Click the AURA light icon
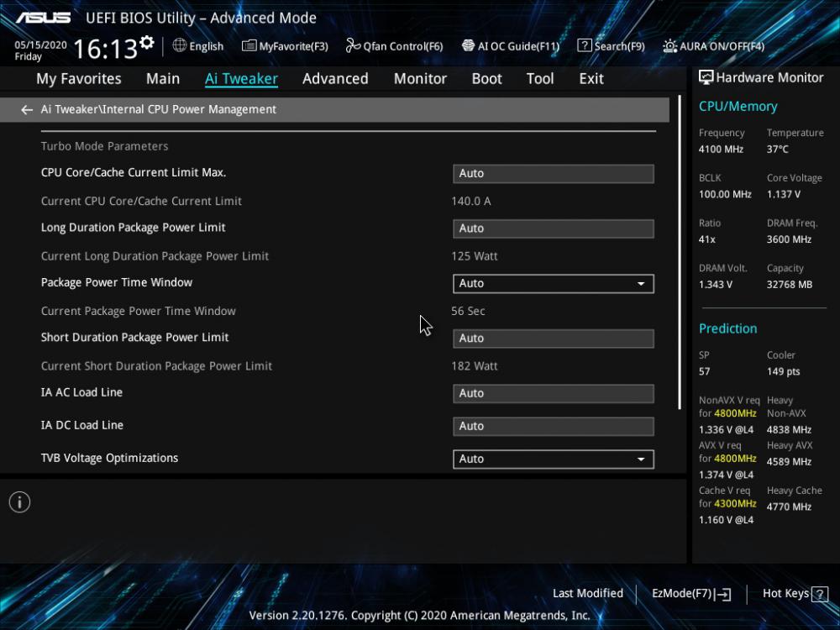 coord(669,46)
